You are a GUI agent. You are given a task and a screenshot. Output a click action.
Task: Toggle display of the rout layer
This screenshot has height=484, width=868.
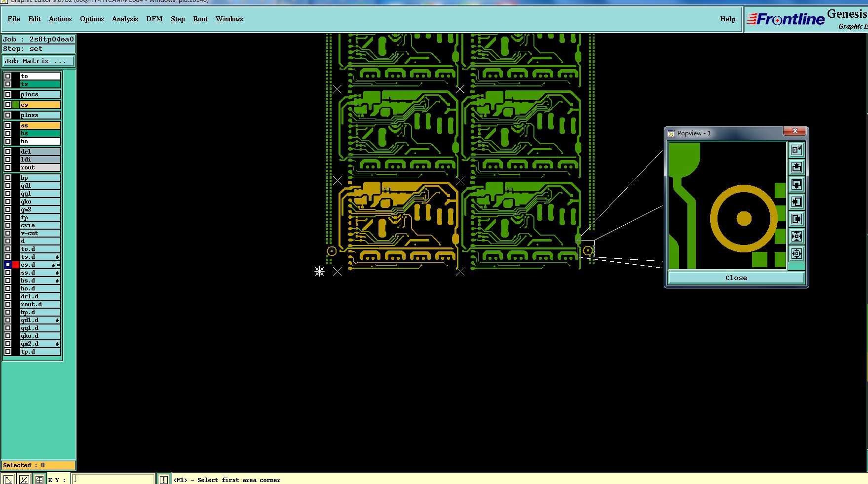(8, 167)
